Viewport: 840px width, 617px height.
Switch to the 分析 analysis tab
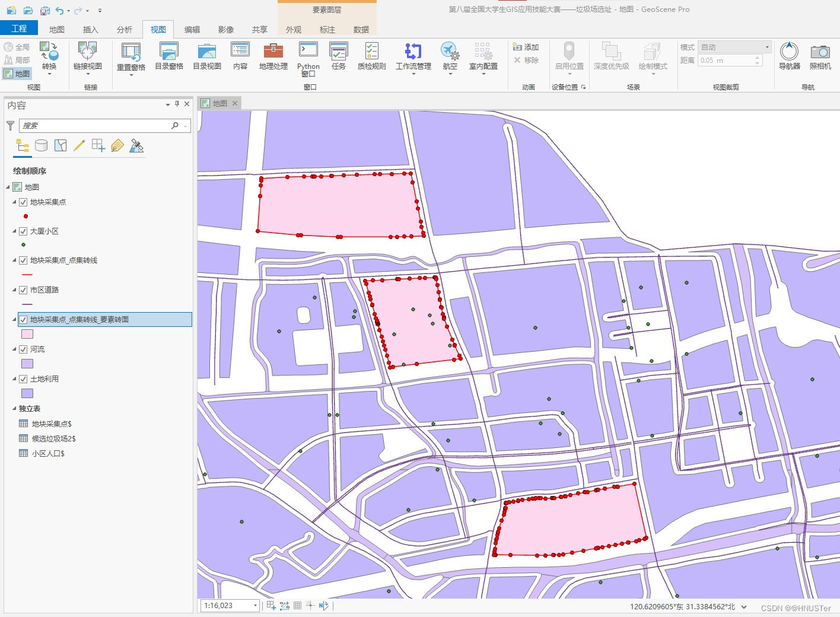[x=125, y=29]
